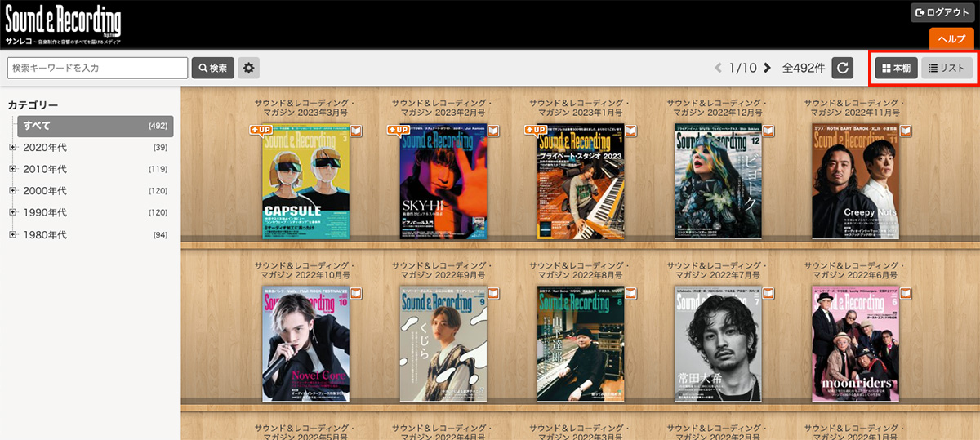Click UP badge on プライベート・スタジオ 2023 cover

pos(535,130)
